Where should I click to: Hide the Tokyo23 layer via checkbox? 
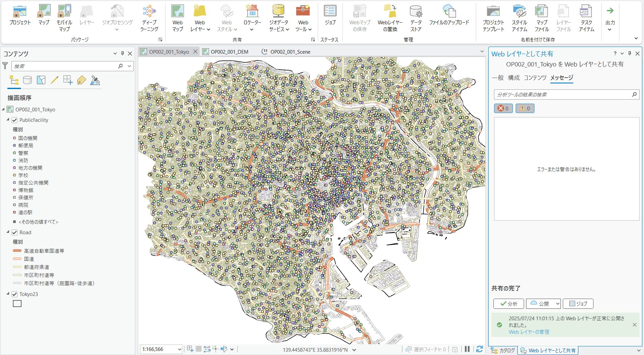coord(15,294)
